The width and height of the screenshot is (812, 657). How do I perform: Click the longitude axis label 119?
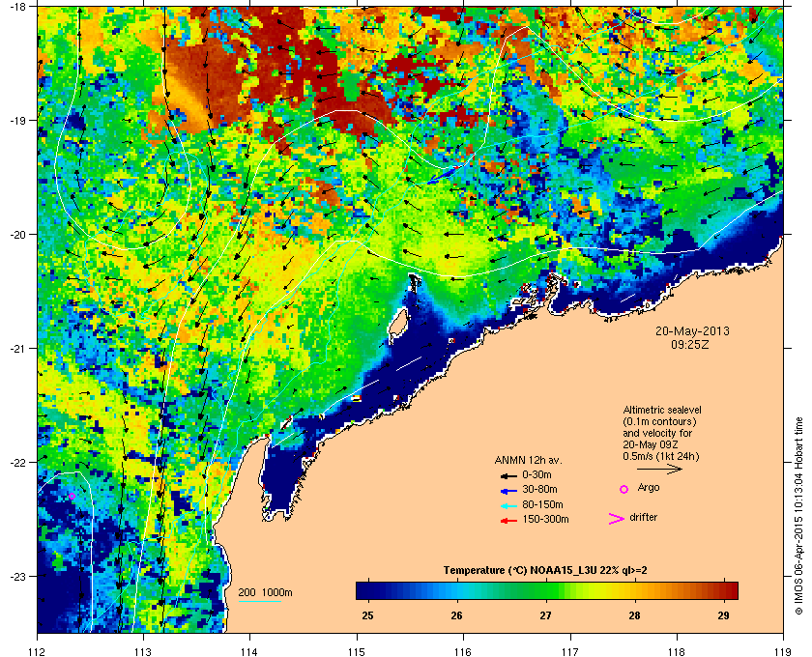[x=783, y=652]
